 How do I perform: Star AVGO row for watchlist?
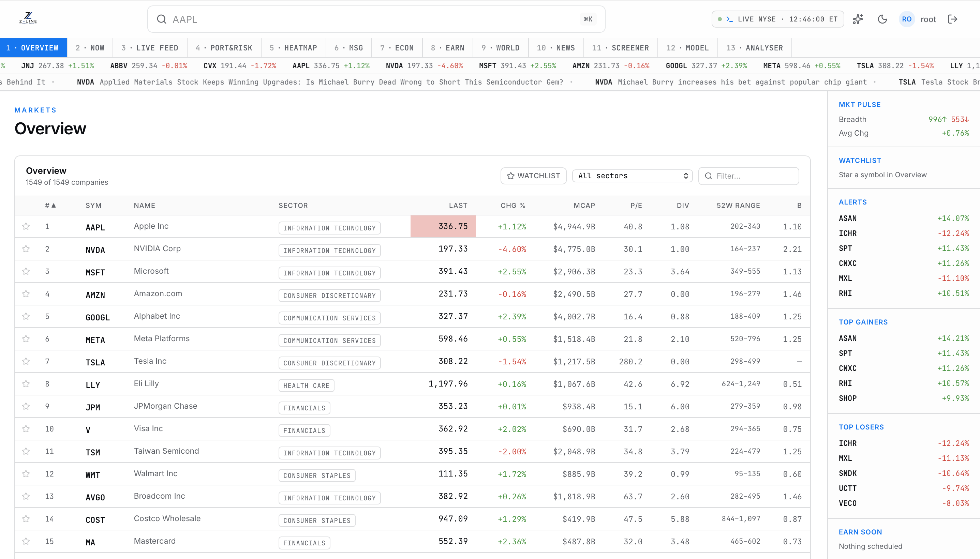(x=26, y=496)
